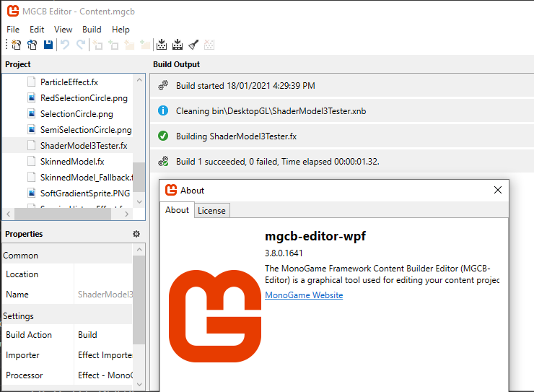This screenshot has height=392, width=534.
Task: Click the ParticleEffect.fx file icon
Action: click(31, 82)
